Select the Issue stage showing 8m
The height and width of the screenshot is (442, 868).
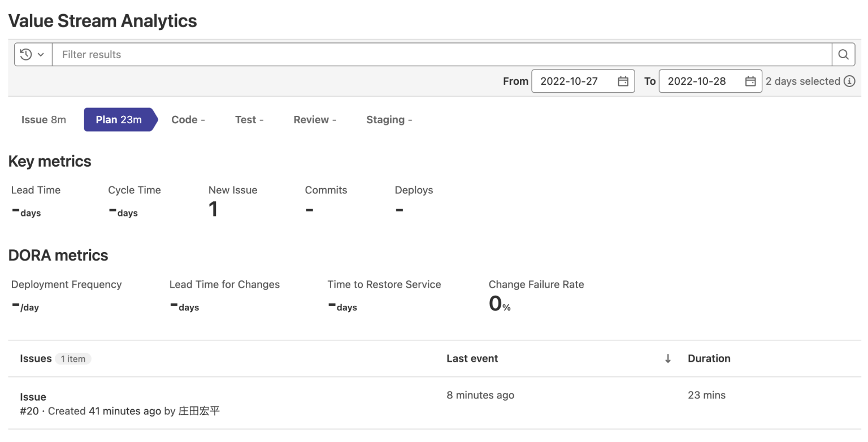pyautogui.click(x=44, y=119)
